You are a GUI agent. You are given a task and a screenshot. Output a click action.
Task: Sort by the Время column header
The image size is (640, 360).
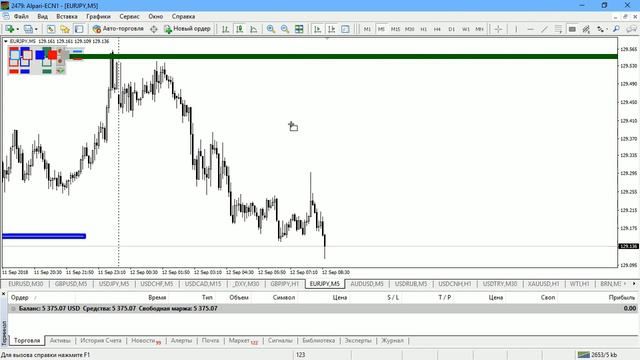coord(157,298)
